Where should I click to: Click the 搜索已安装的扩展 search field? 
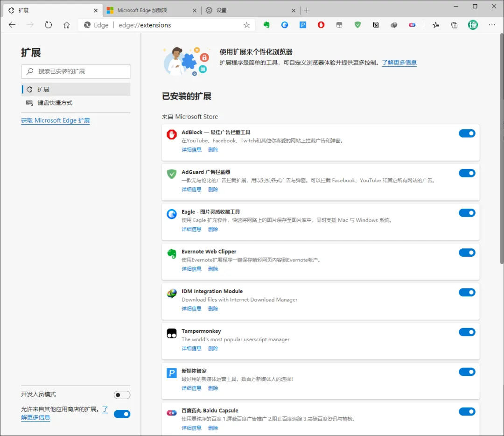(x=76, y=71)
